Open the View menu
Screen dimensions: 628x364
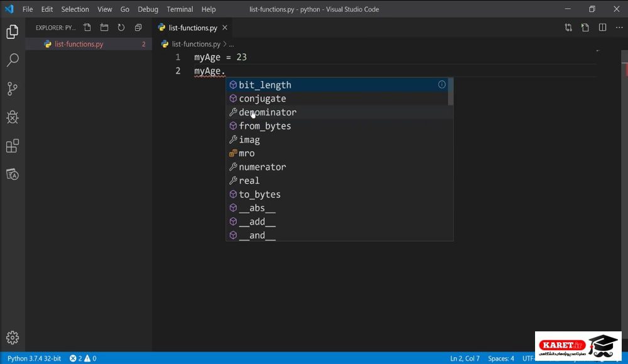coord(104,9)
